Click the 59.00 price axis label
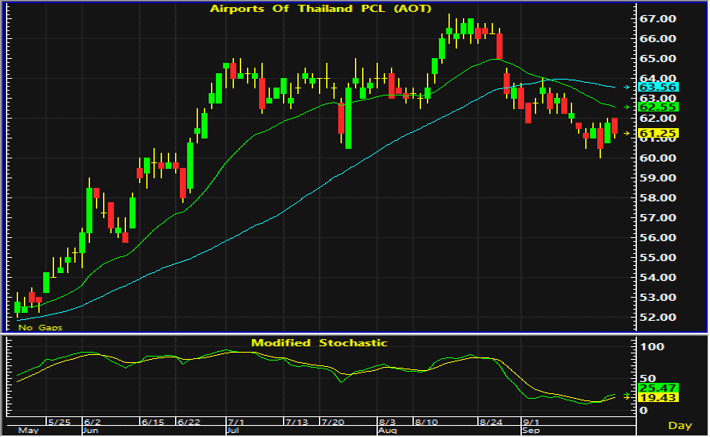The image size is (710, 437). (x=657, y=178)
